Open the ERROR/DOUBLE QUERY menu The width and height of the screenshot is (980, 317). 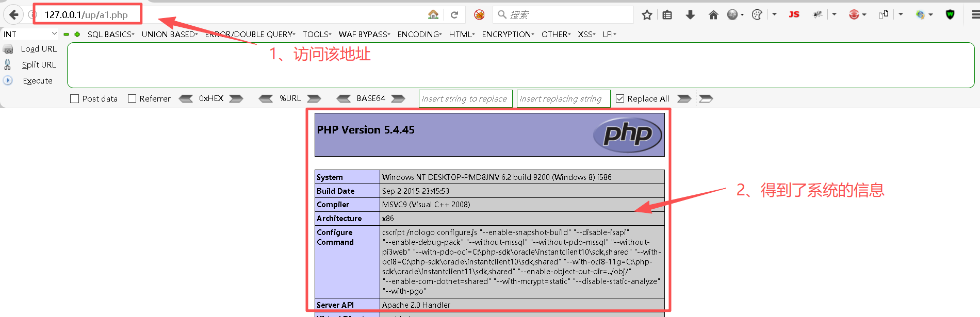point(250,34)
